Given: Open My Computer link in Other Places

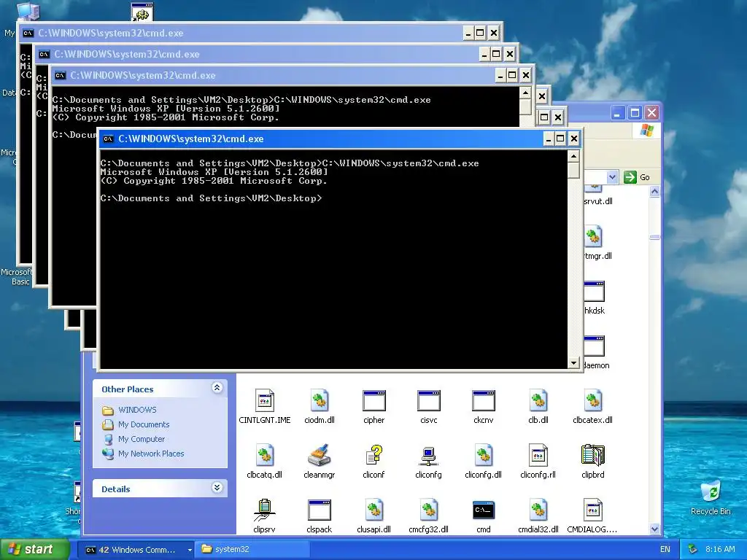Looking at the screenshot, I should tap(142, 439).
